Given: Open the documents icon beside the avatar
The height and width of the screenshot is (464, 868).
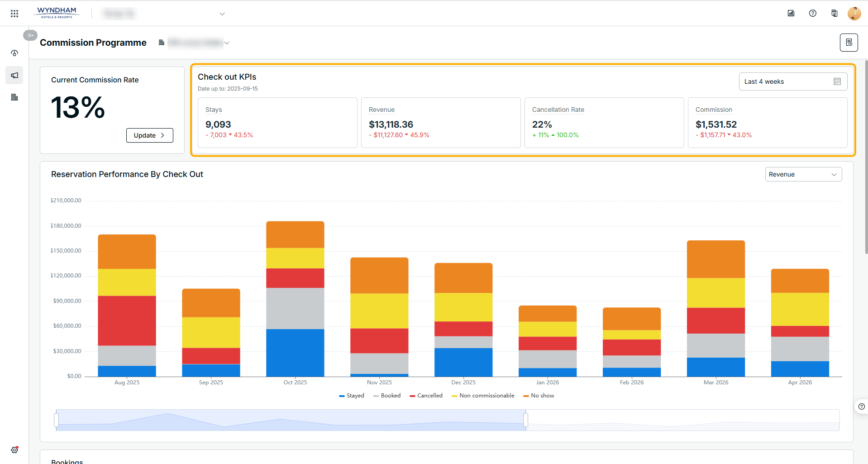Looking at the screenshot, I should (835, 13).
